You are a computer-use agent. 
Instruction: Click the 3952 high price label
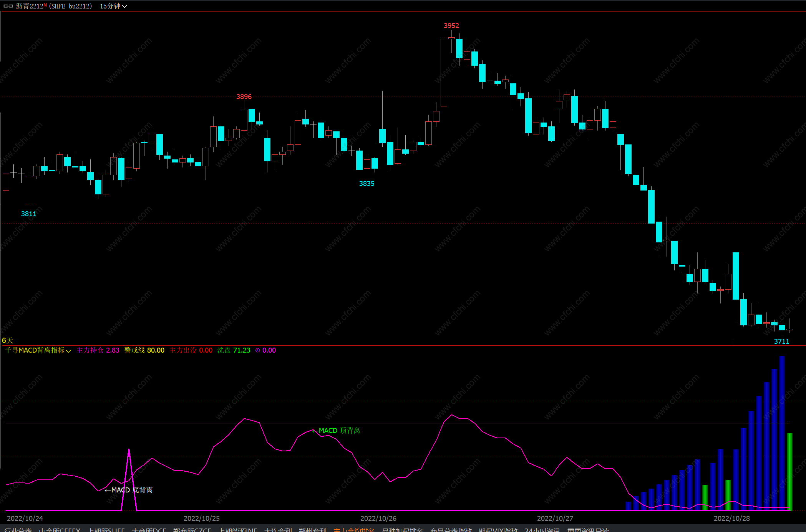tap(451, 26)
